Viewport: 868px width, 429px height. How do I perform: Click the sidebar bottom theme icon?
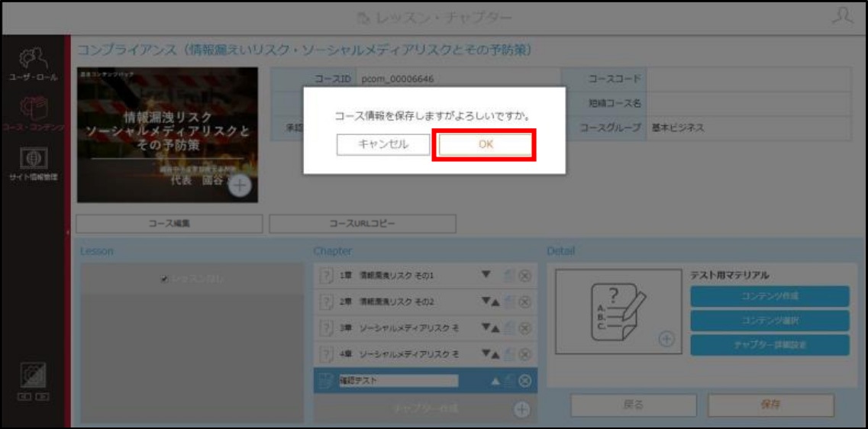pos(34,375)
